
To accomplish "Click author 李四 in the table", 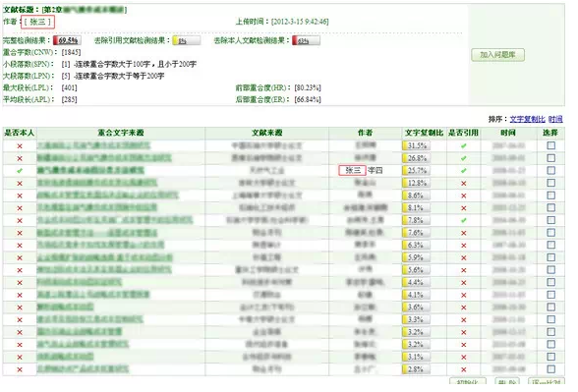I will coord(376,170).
